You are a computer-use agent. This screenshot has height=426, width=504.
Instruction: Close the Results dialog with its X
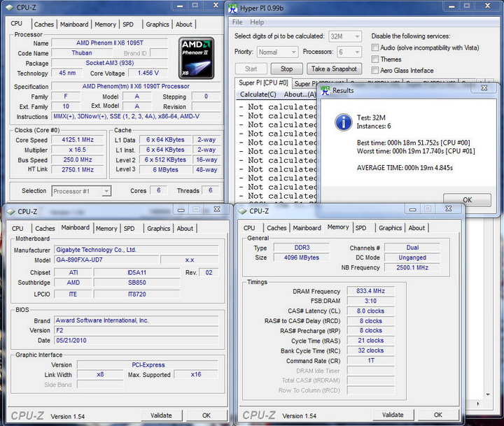click(484, 88)
